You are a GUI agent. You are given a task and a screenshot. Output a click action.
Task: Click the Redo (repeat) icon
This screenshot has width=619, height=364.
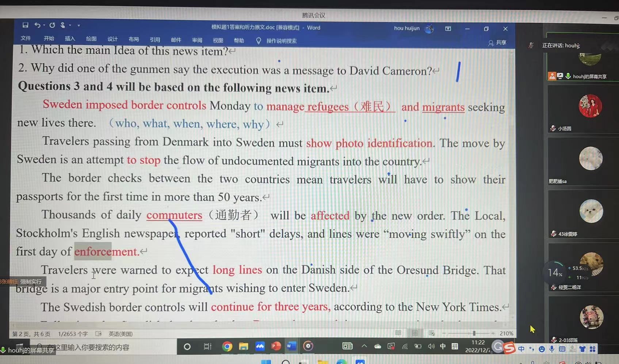[52, 25]
